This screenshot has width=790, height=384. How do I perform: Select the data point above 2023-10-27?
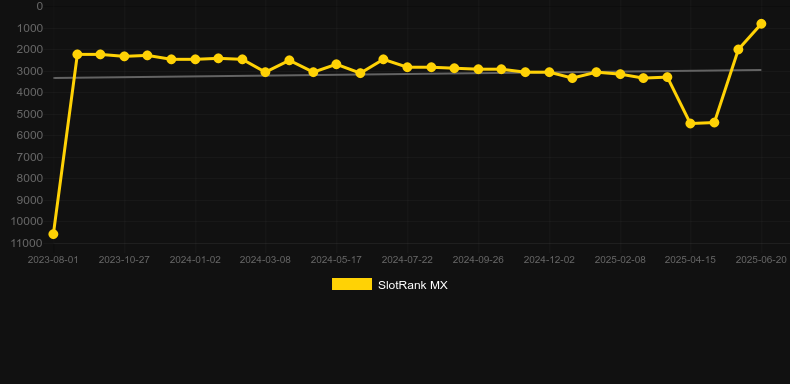pos(124,56)
